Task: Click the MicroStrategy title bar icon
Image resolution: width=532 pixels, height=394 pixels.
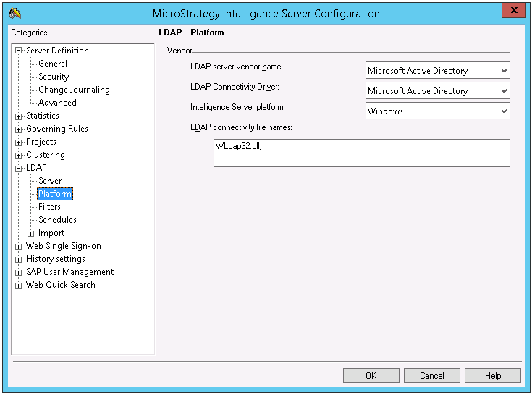Action: point(15,13)
